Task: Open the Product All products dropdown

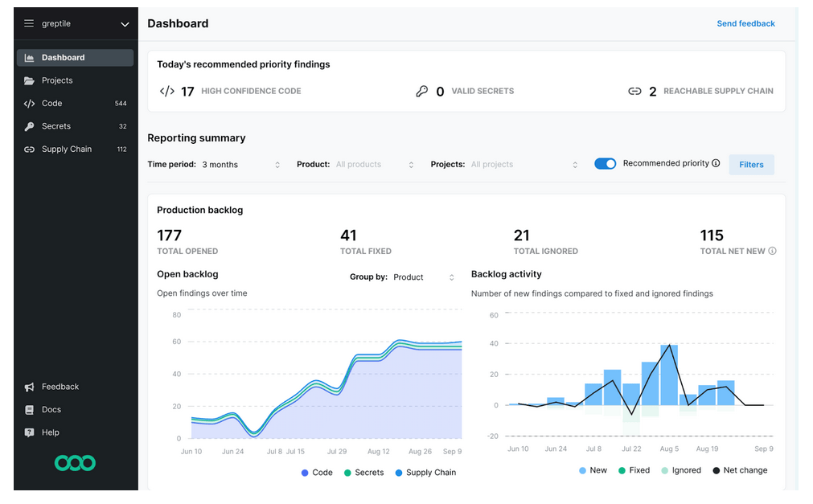Action: [375, 164]
